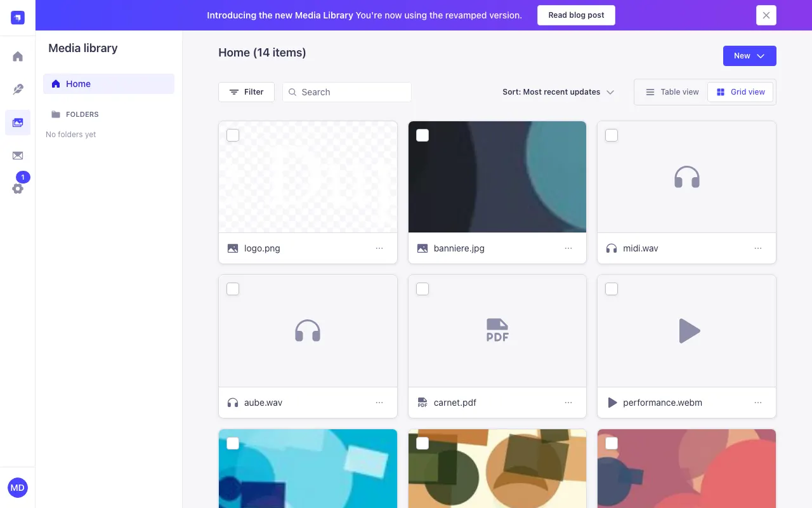This screenshot has width=812, height=508.
Task: Click the Strapi logo in the sidebar
Action: [x=18, y=18]
